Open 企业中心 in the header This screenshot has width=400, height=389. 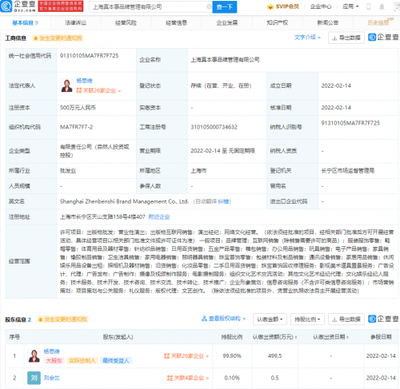click(321, 7)
